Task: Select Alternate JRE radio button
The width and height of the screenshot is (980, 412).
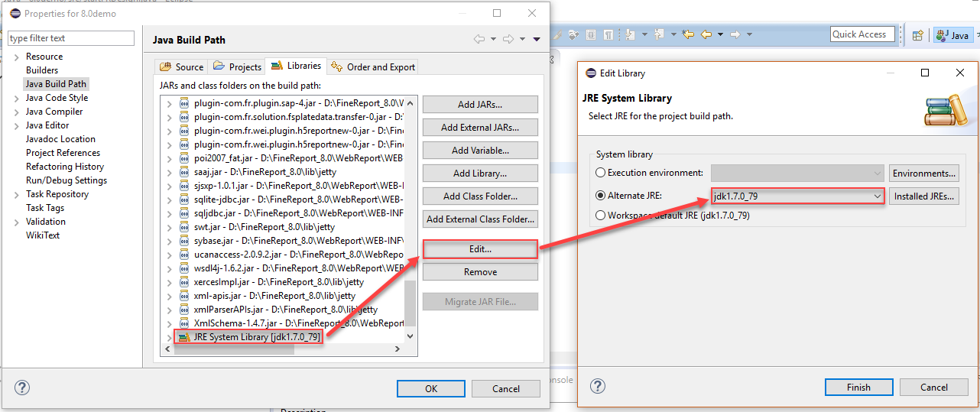Action: 601,196
